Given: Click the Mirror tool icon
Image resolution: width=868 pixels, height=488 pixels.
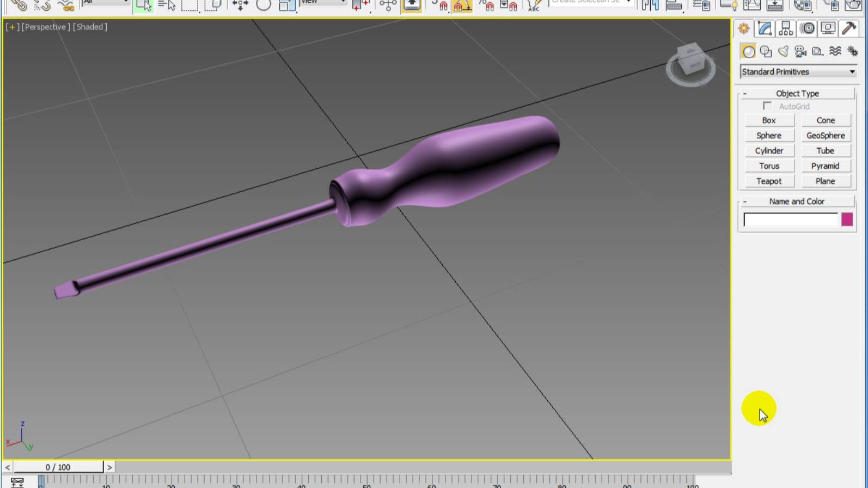Looking at the screenshot, I should coord(650,5).
